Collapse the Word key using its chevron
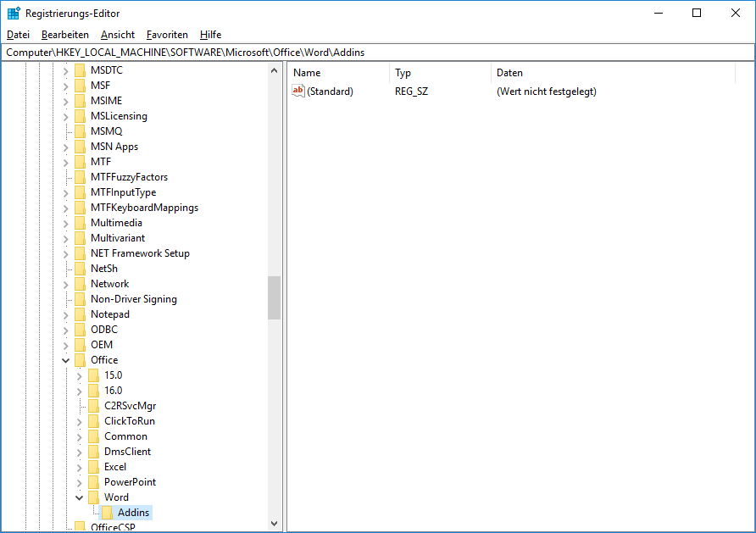756x533 pixels. coord(79,497)
